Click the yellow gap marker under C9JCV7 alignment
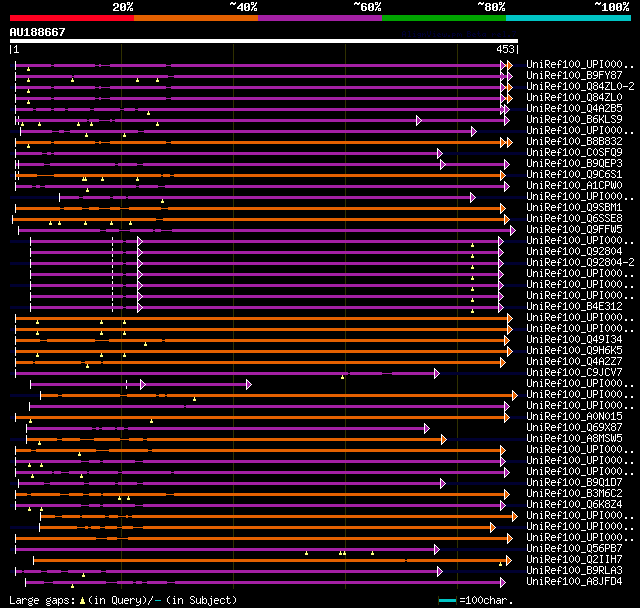Viewport: 640px width, 608px height. (x=342, y=377)
